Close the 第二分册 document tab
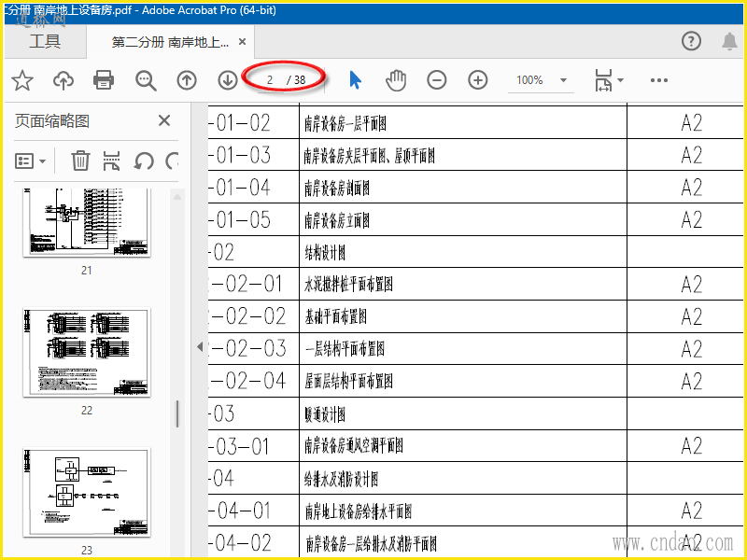Image resolution: width=747 pixels, height=560 pixels. [x=242, y=42]
